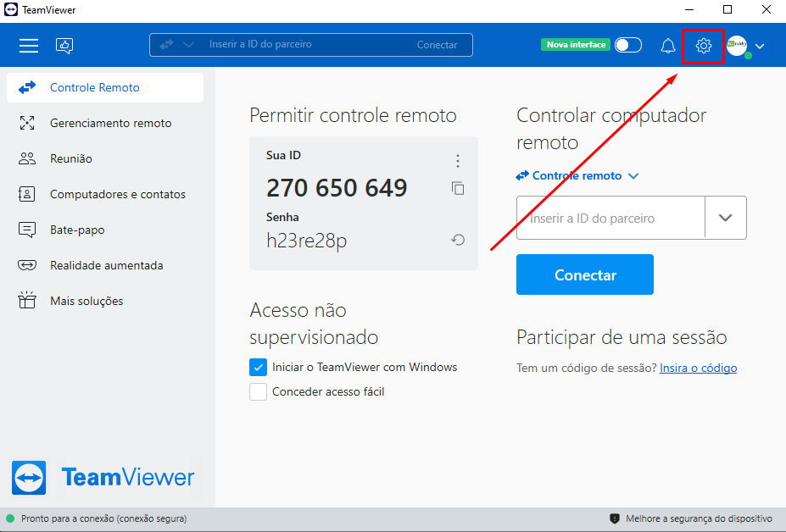Viewport: 786px width, 532px height.
Task: Open settings via the gear icon
Action: pos(703,46)
